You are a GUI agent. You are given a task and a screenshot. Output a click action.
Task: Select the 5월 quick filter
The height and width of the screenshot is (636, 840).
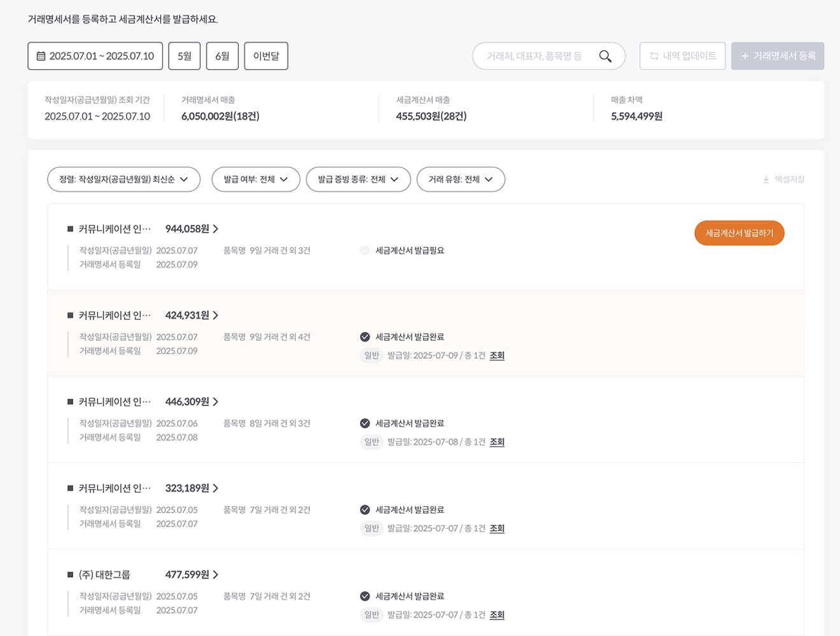[185, 56]
